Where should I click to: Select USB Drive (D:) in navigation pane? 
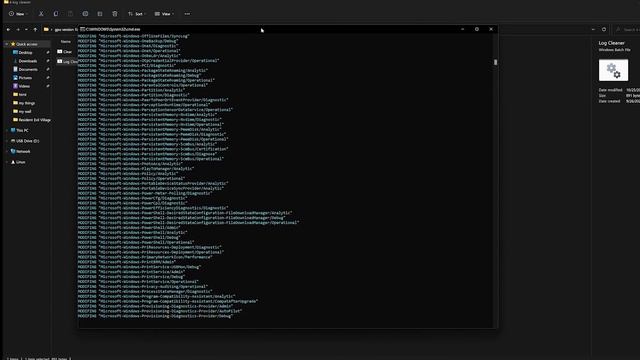pyautogui.click(x=27, y=141)
